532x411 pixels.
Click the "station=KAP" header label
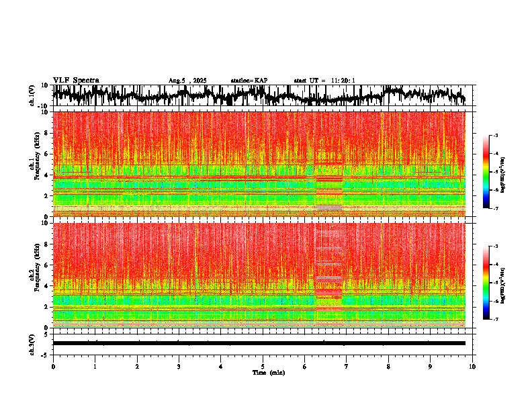(249, 81)
